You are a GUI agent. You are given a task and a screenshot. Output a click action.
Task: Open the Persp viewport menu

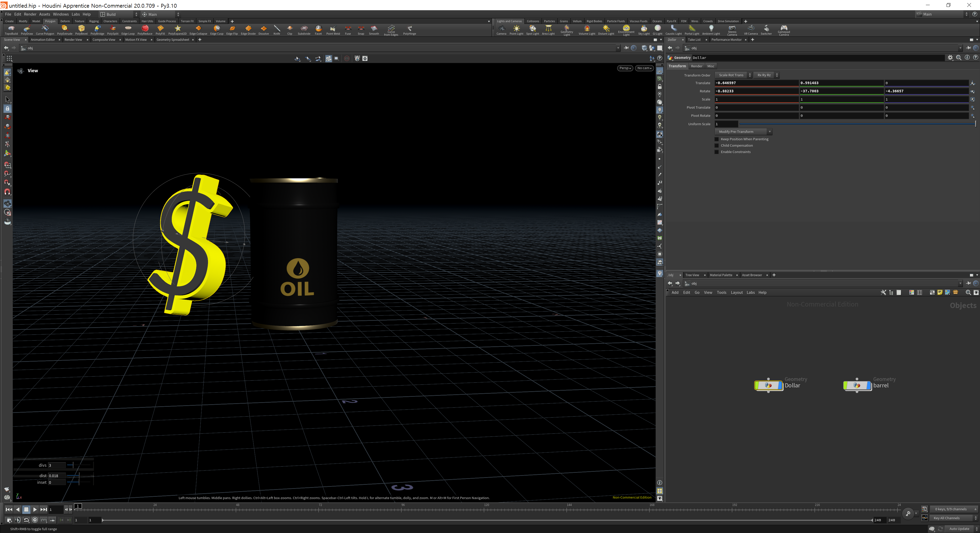(x=625, y=68)
